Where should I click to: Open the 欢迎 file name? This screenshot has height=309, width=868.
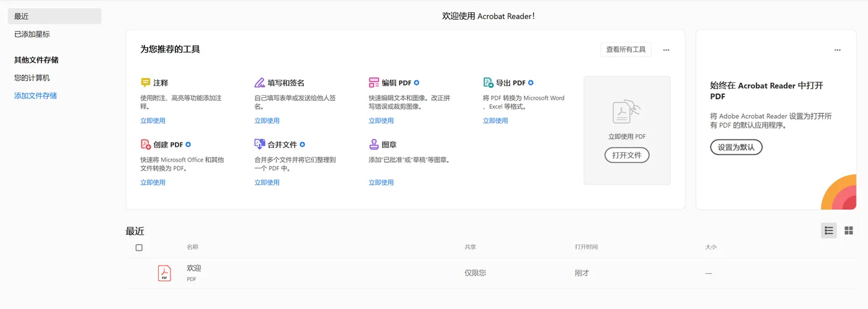point(194,268)
